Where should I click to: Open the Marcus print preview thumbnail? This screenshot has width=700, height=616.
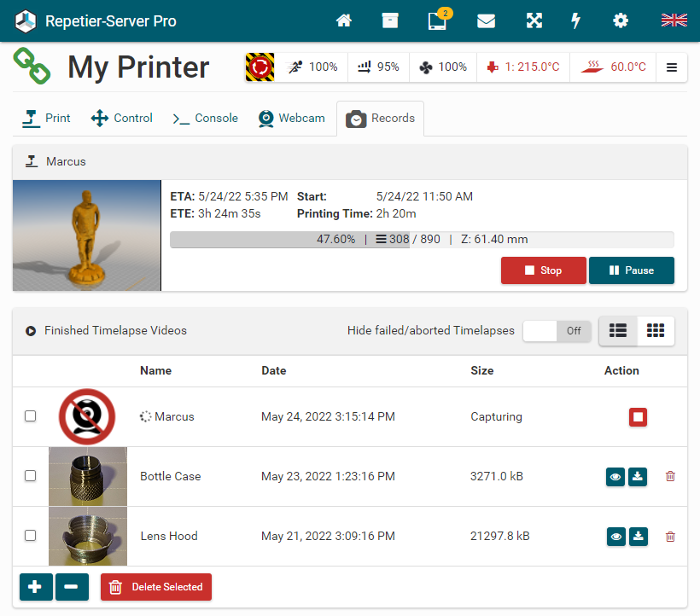[x=87, y=235]
